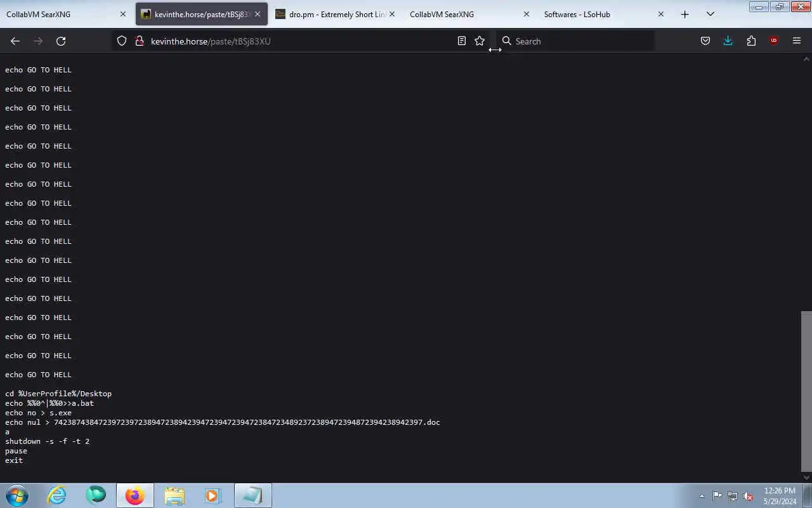812x508 pixels.
Task: Toggle reader view for this page
Action: coord(462,41)
